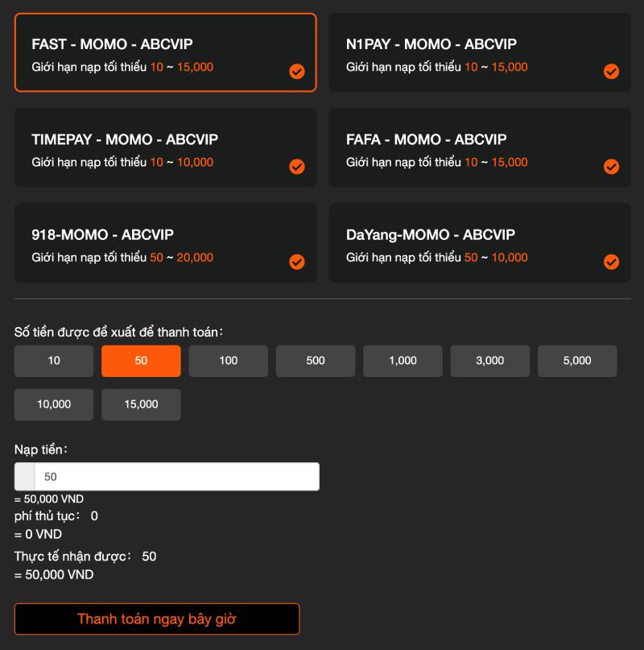
Task: Click the checkmark icon on FAFA - MOMO card
Action: pyautogui.click(x=611, y=167)
